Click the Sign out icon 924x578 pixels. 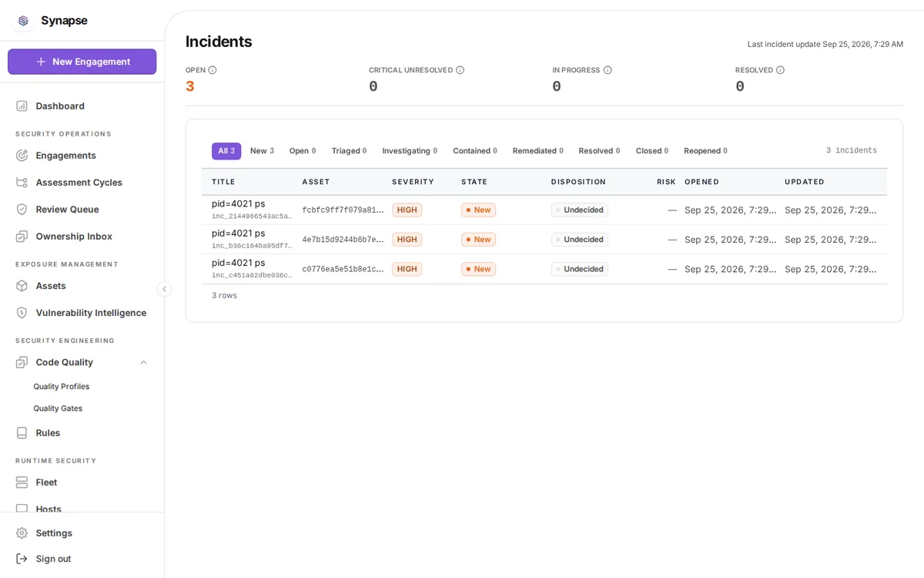pos(22,558)
